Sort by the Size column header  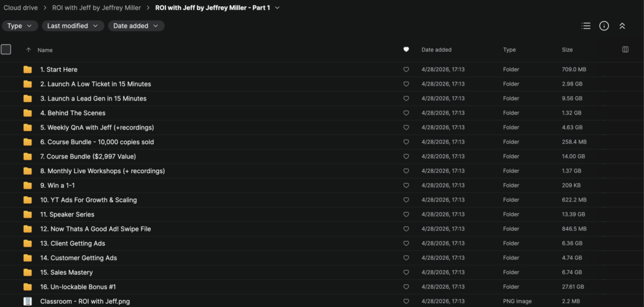point(567,50)
